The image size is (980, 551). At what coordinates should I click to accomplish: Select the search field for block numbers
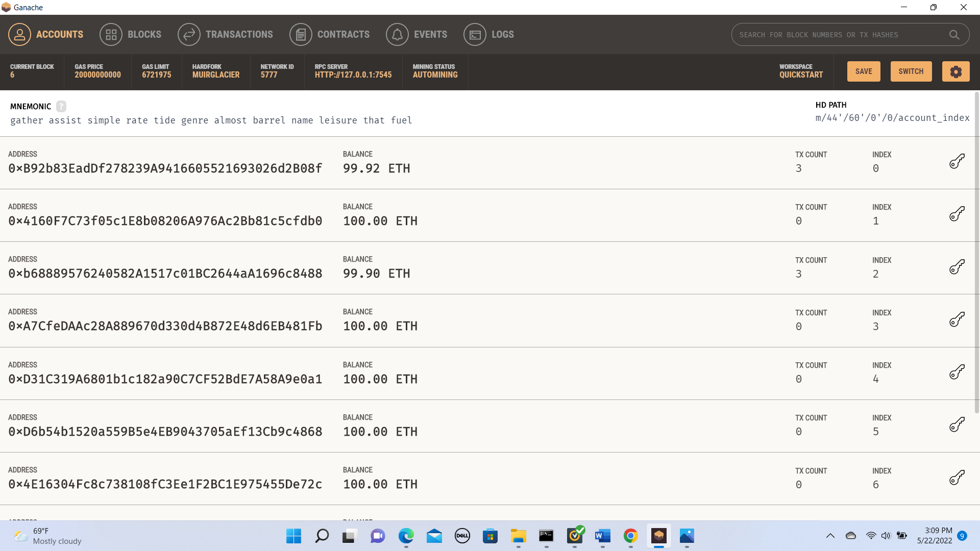[842, 34]
